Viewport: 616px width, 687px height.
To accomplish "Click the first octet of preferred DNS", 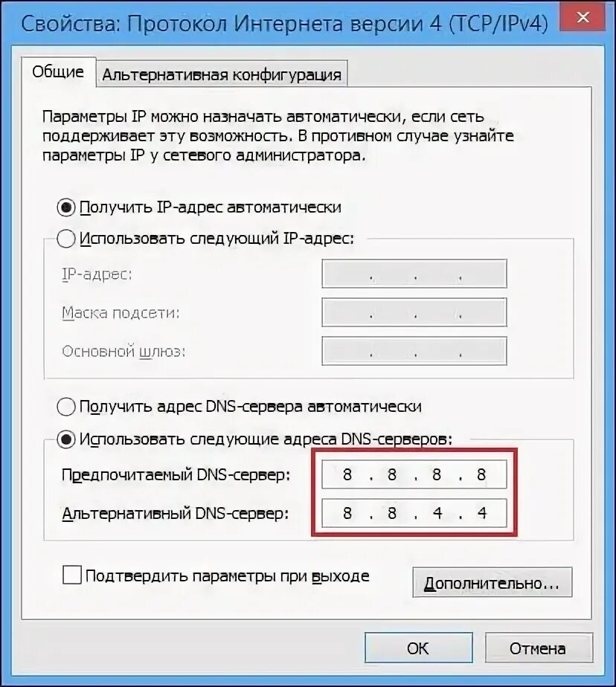I will coord(347,474).
